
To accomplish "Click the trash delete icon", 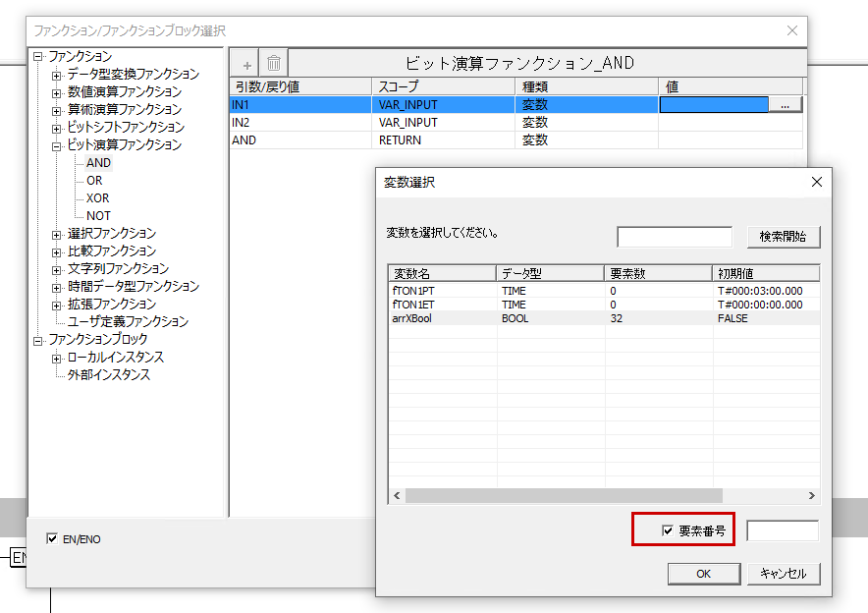I will (x=274, y=63).
